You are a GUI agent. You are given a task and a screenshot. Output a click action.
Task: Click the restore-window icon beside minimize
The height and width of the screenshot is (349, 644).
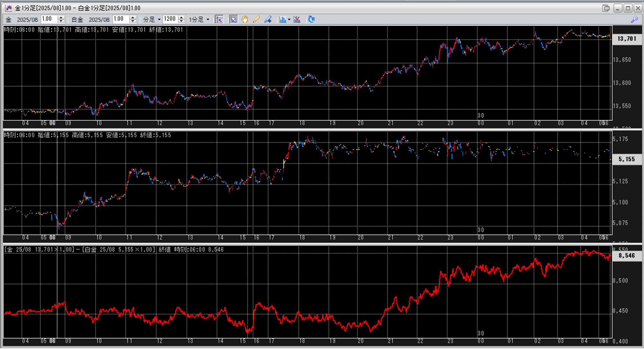pos(606,8)
